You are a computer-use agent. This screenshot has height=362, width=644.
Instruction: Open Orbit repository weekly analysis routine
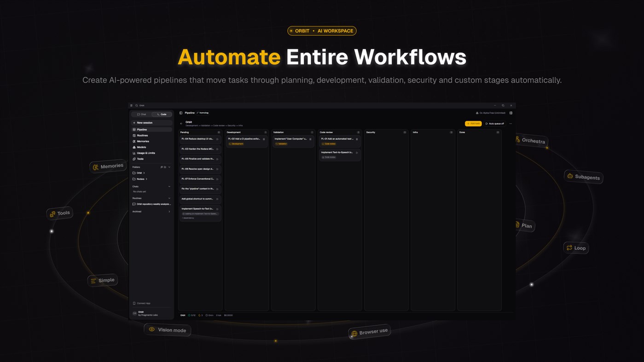pos(151,204)
